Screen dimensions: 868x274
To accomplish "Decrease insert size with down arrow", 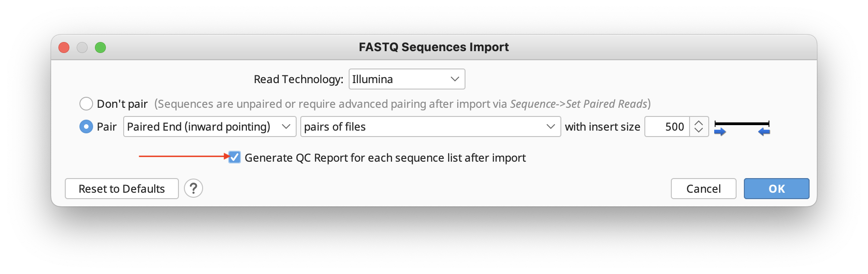I will 699,131.
